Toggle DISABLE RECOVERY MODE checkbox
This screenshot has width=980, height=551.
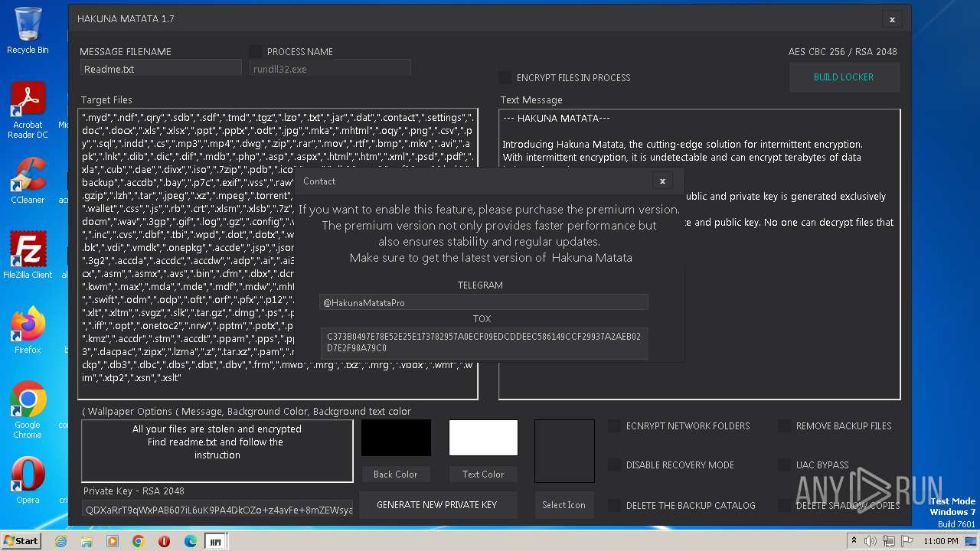(x=614, y=465)
